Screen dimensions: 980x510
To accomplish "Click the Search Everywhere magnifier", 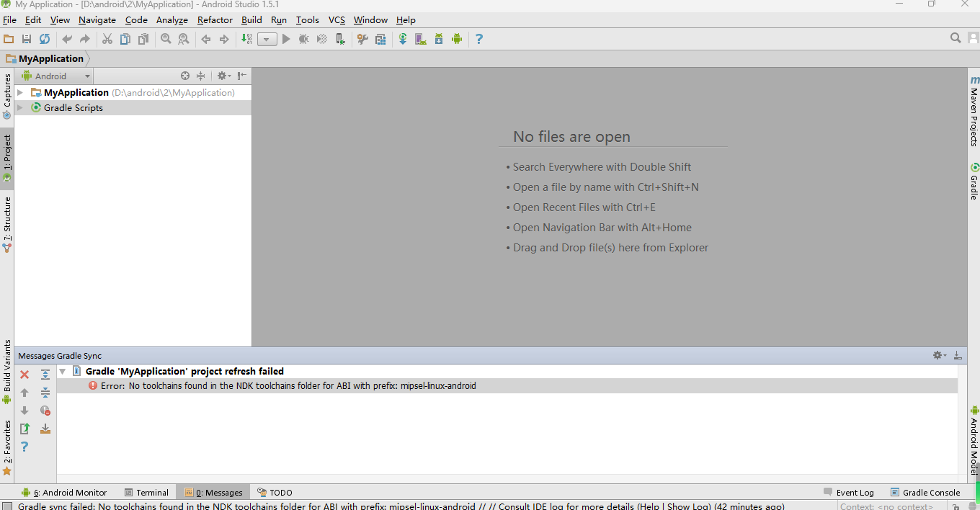I will pyautogui.click(x=955, y=38).
